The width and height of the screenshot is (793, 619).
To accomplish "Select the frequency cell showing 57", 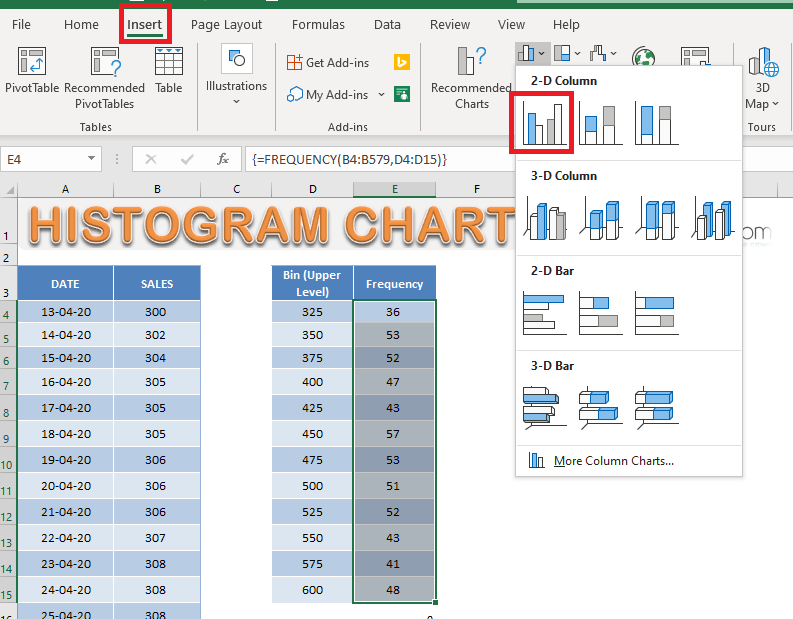I will [394, 434].
